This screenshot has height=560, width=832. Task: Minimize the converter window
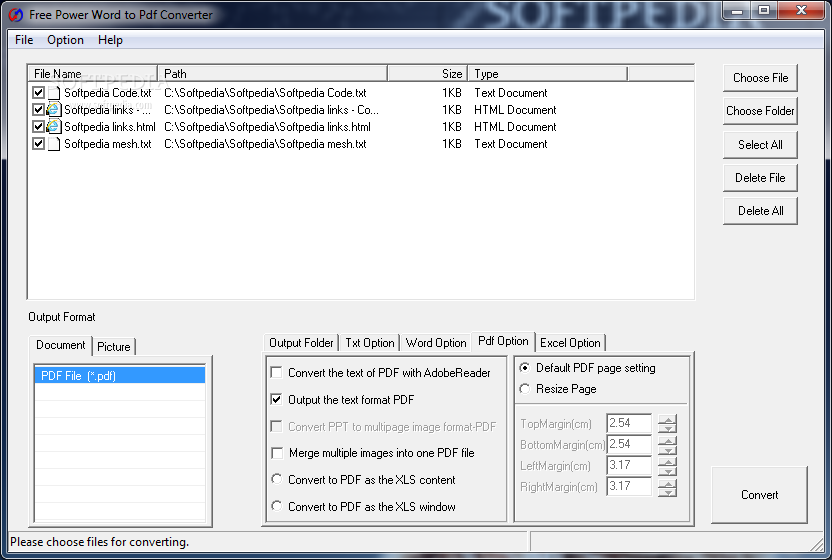pyautogui.click(x=737, y=11)
